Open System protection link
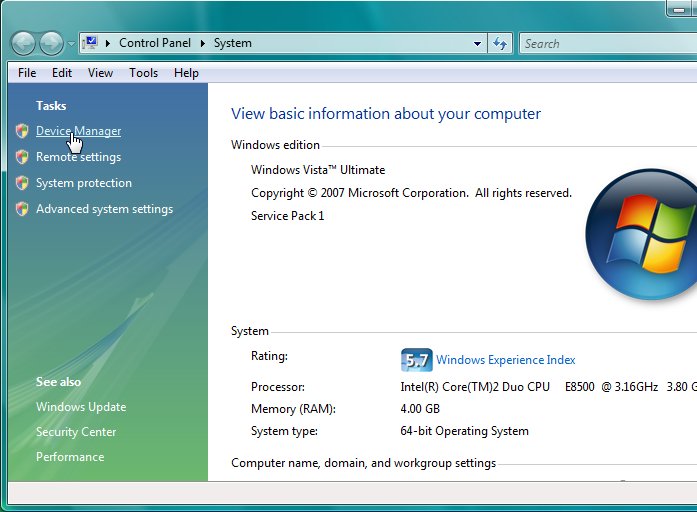Image resolution: width=697 pixels, height=512 pixels. tap(84, 183)
